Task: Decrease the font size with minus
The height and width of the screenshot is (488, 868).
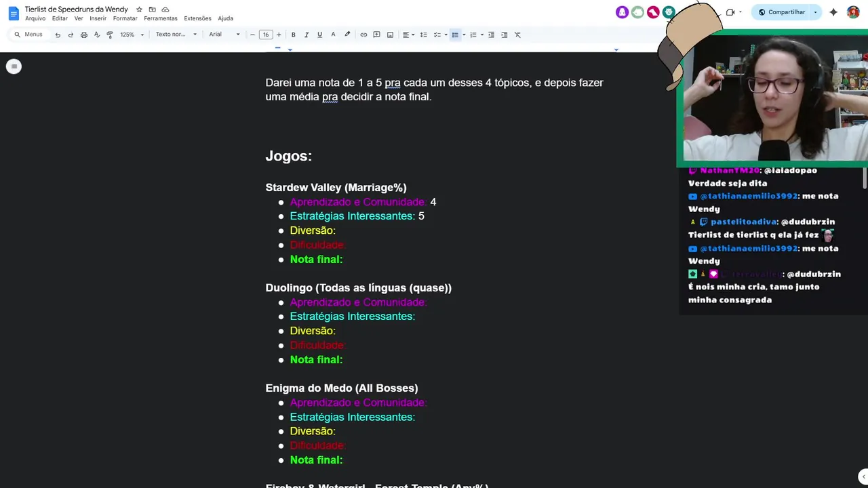Action: coord(252,35)
